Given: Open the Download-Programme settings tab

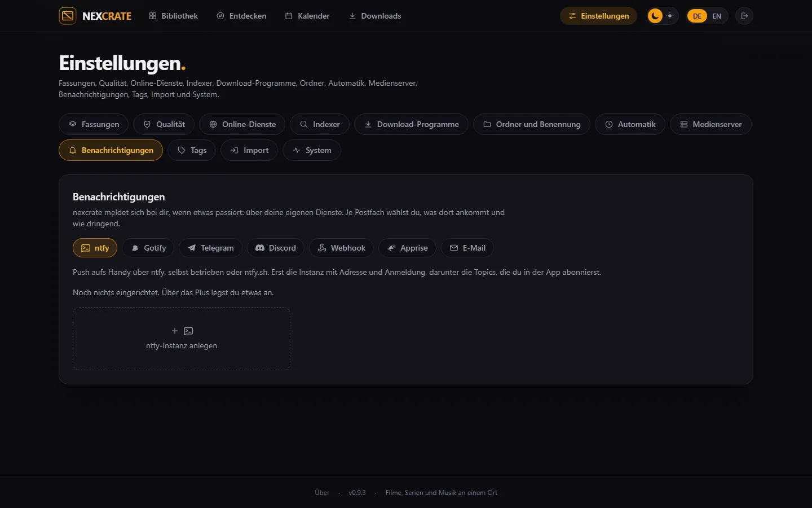Looking at the screenshot, I should [411, 124].
